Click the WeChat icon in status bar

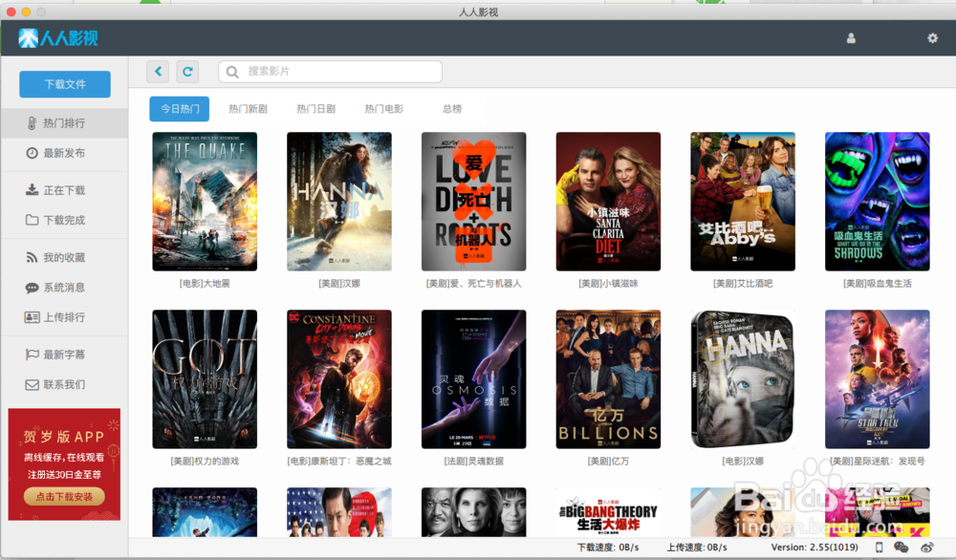[x=901, y=548]
